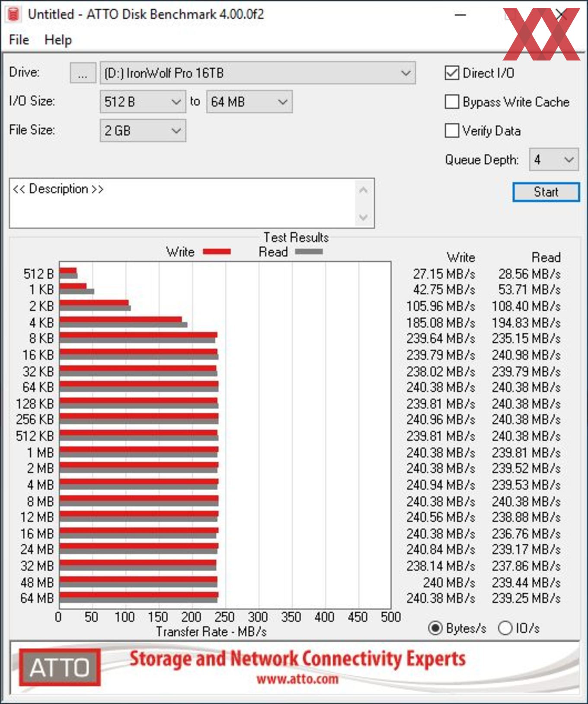The width and height of the screenshot is (588, 704).
Task: Click read value 194.83 MB/s
Action: [526, 323]
